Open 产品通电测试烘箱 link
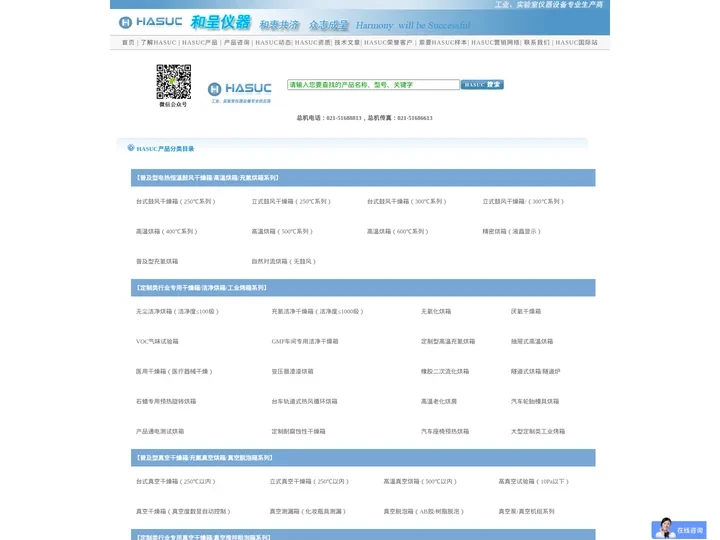 [x=160, y=431]
